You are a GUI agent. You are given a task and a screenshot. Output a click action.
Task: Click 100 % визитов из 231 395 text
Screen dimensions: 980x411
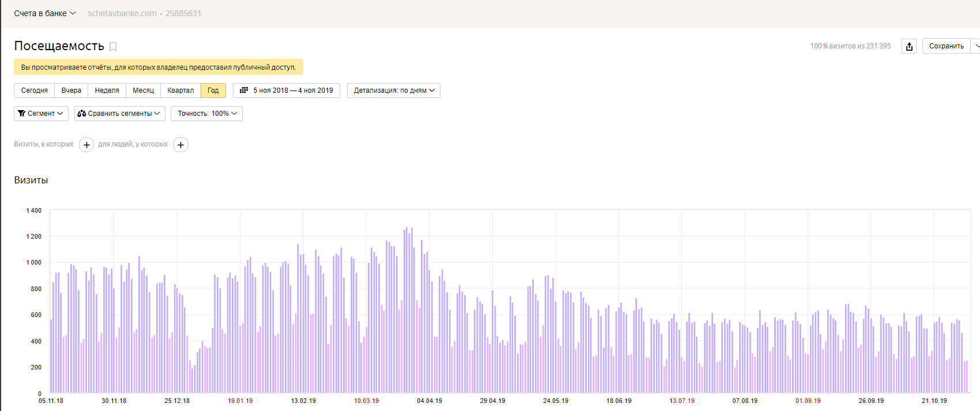(x=850, y=46)
